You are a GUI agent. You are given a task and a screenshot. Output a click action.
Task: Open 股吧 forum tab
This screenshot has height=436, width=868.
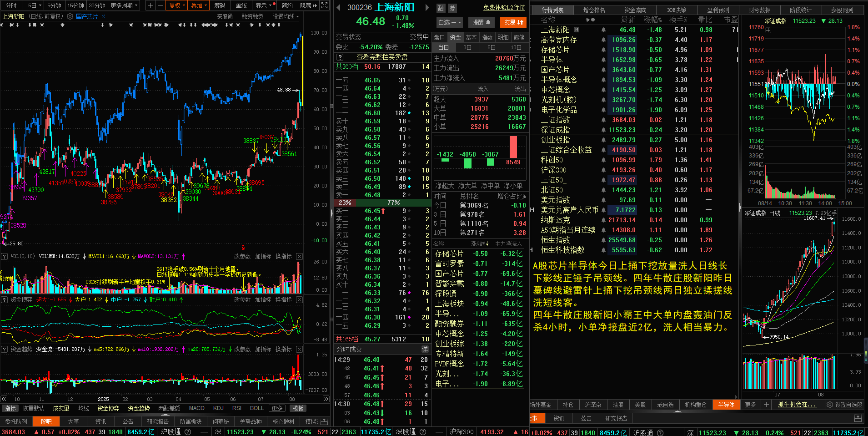tap(46, 421)
